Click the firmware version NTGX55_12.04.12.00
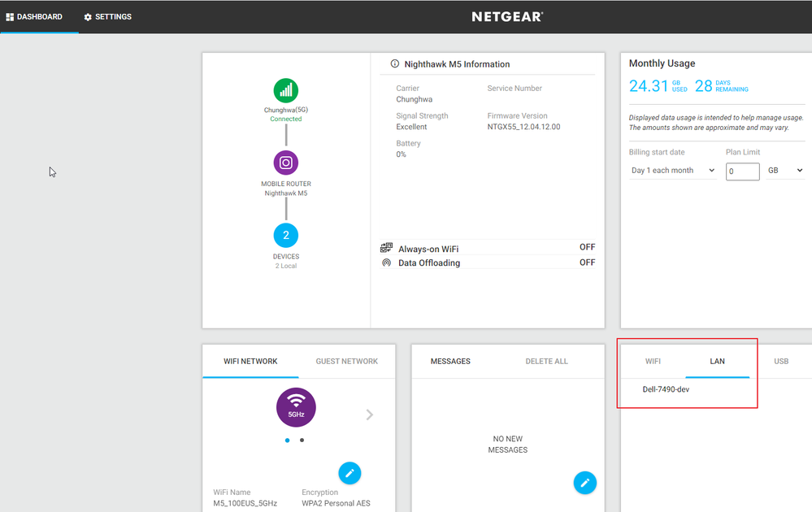Viewport: 812px width, 512px height. tap(523, 127)
